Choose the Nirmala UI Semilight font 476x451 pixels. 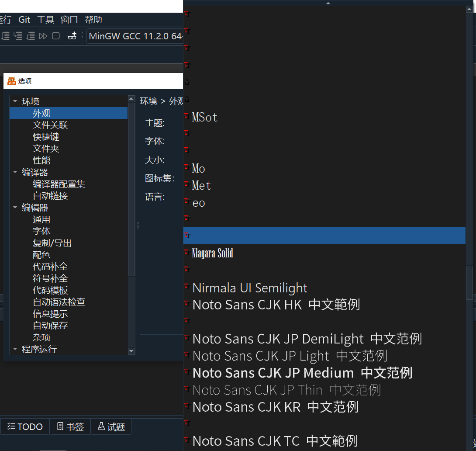(x=249, y=288)
